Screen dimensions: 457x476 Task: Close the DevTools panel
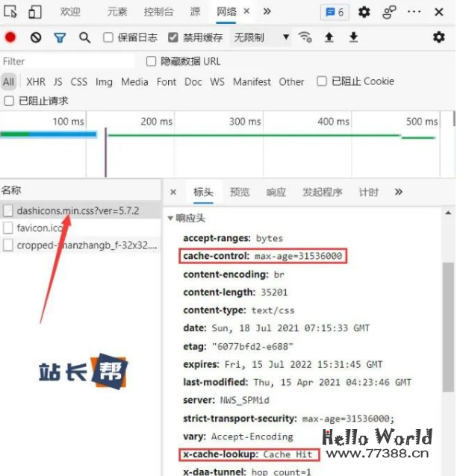tap(439, 12)
